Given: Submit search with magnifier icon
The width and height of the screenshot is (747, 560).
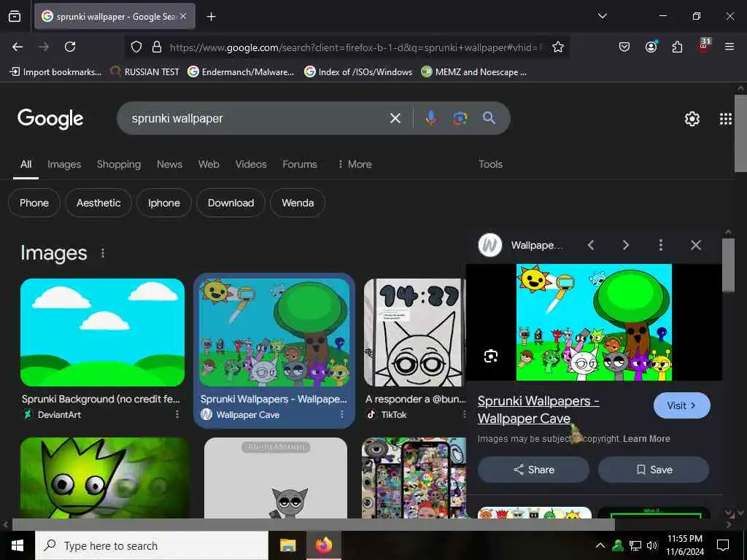Looking at the screenshot, I should [x=489, y=118].
